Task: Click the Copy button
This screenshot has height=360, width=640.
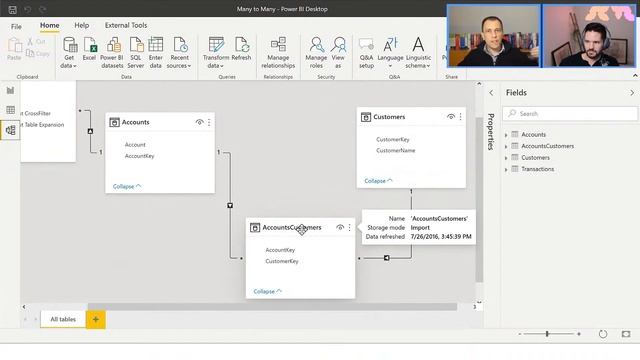Action: [x=38, y=53]
